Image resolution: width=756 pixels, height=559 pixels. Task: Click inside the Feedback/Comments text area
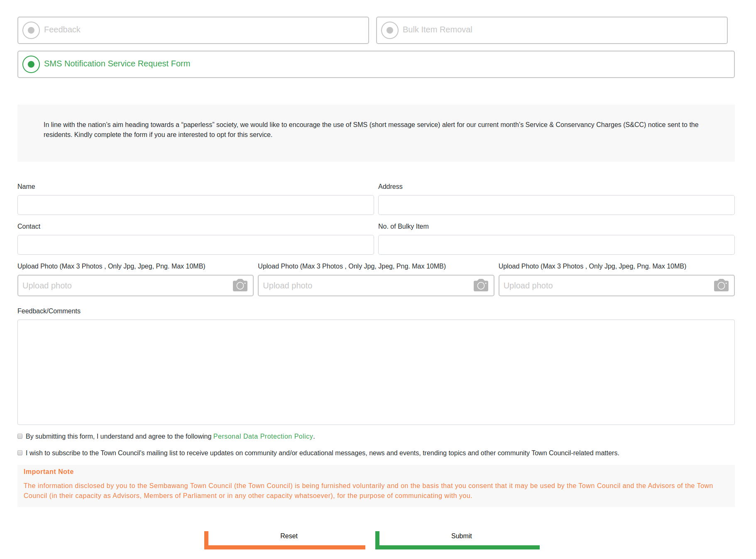point(376,372)
